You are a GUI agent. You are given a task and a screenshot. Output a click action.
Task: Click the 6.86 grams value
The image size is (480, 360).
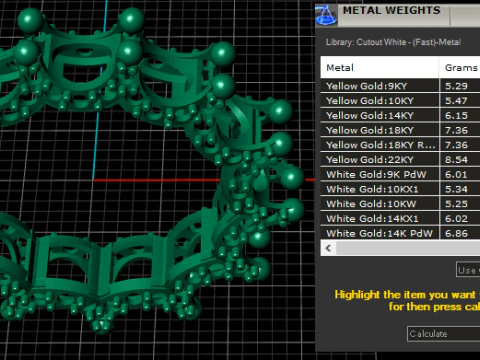456,233
